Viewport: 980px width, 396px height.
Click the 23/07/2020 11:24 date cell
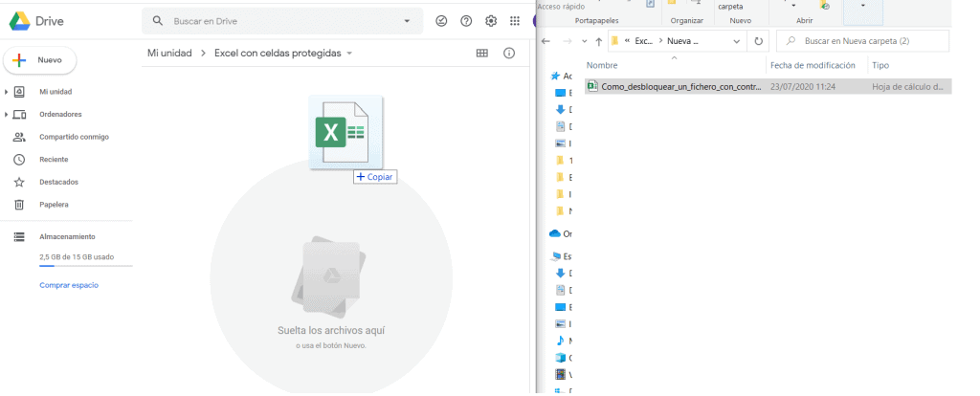803,87
